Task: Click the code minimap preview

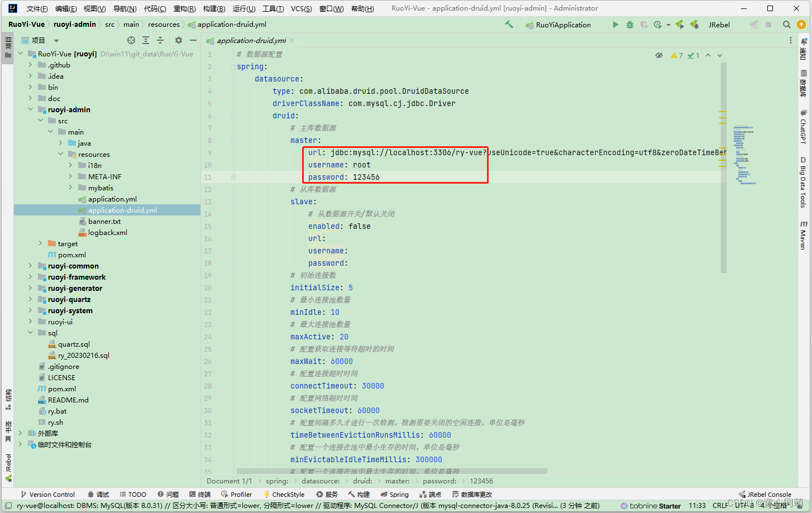Action: [744, 155]
